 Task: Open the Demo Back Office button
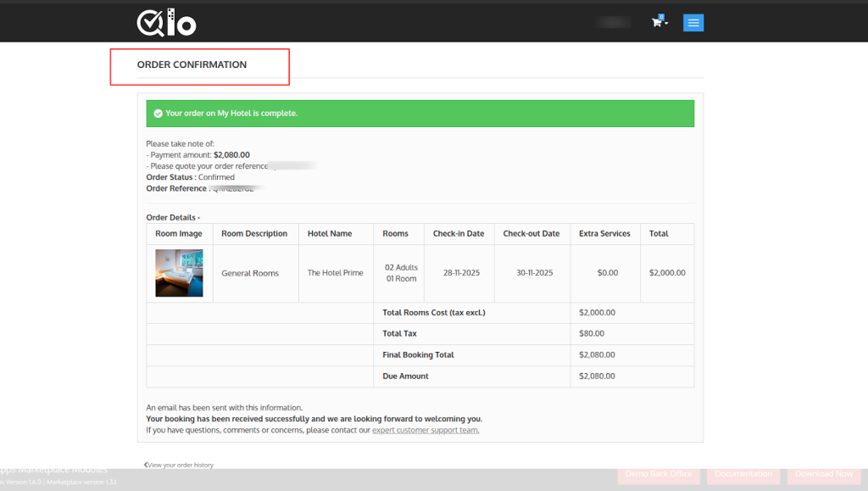[659, 474]
